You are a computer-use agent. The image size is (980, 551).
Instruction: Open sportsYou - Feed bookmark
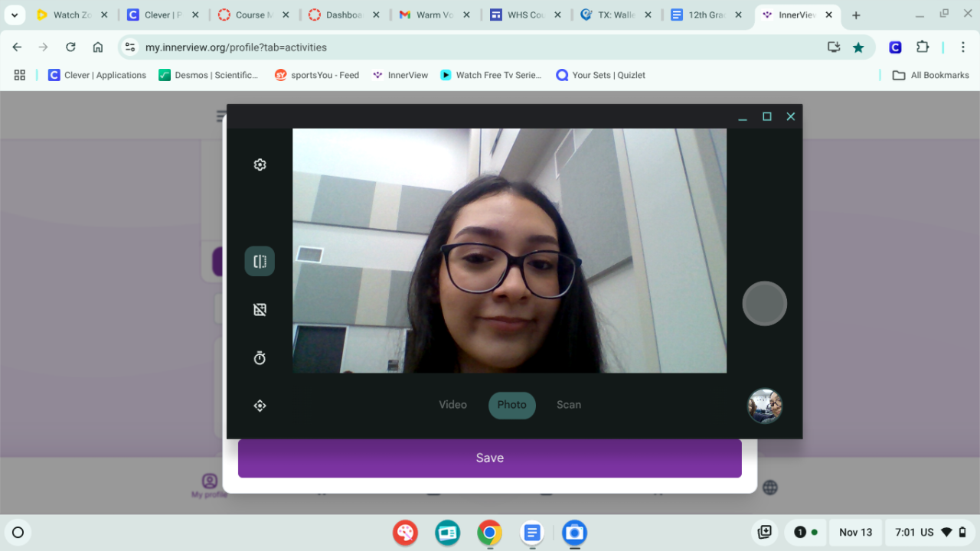pos(317,75)
